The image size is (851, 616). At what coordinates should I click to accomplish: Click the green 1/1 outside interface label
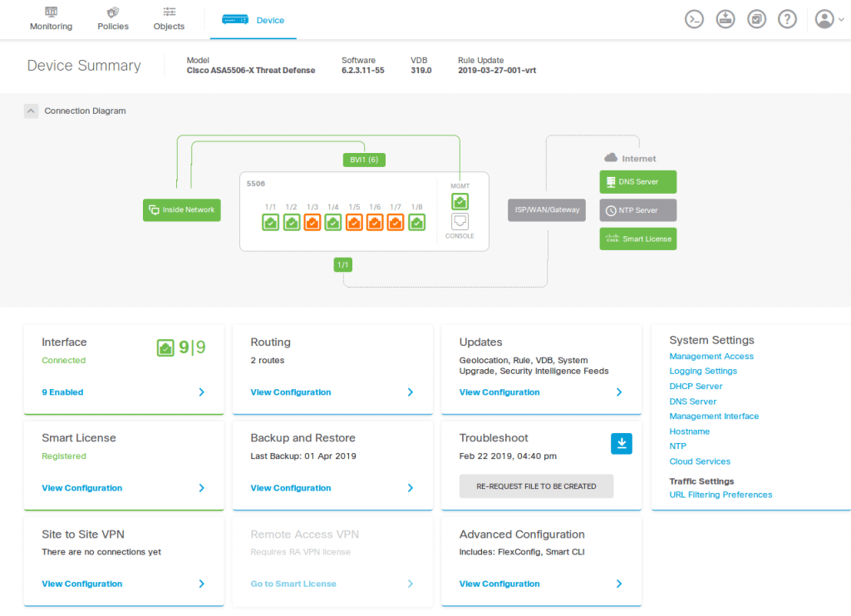click(342, 265)
